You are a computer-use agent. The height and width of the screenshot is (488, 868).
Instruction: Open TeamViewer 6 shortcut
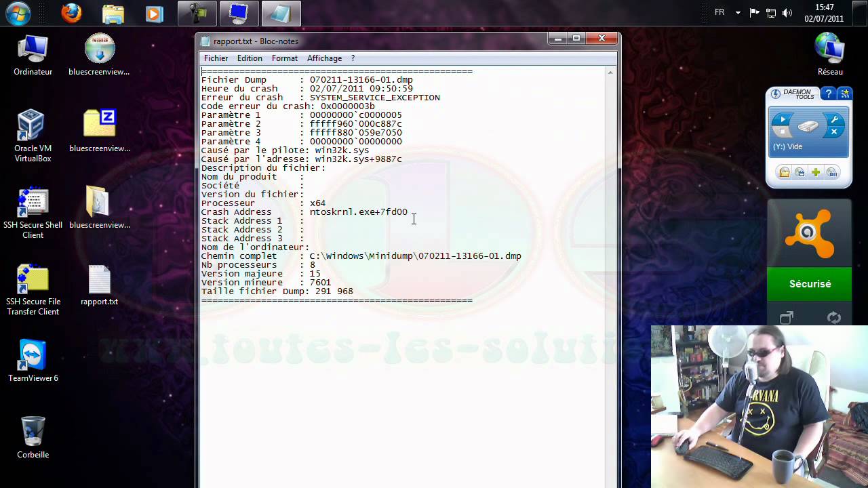click(x=33, y=361)
